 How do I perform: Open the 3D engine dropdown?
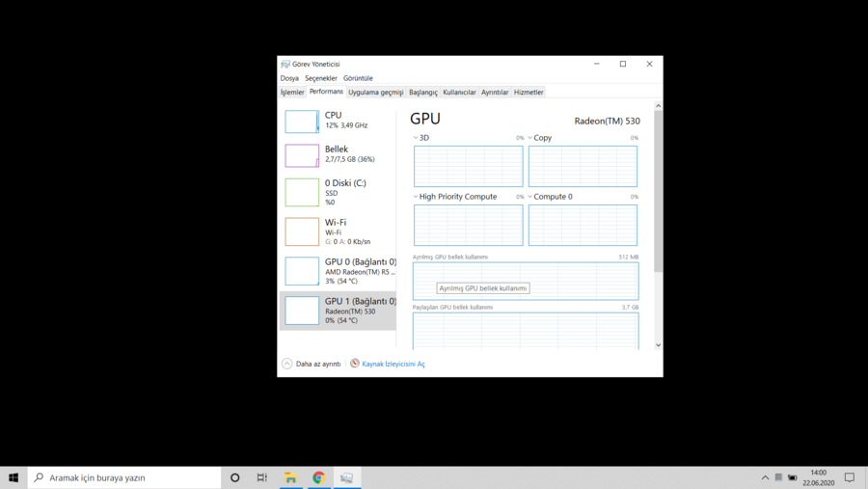click(416, 138)
